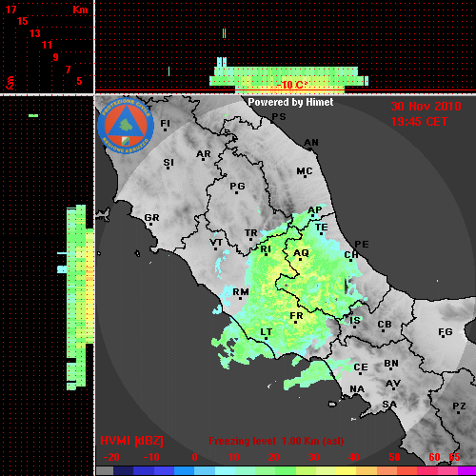Screen dimensions: 476x476
Task: Select the AN city marker
Action: [x=309, y=149]
